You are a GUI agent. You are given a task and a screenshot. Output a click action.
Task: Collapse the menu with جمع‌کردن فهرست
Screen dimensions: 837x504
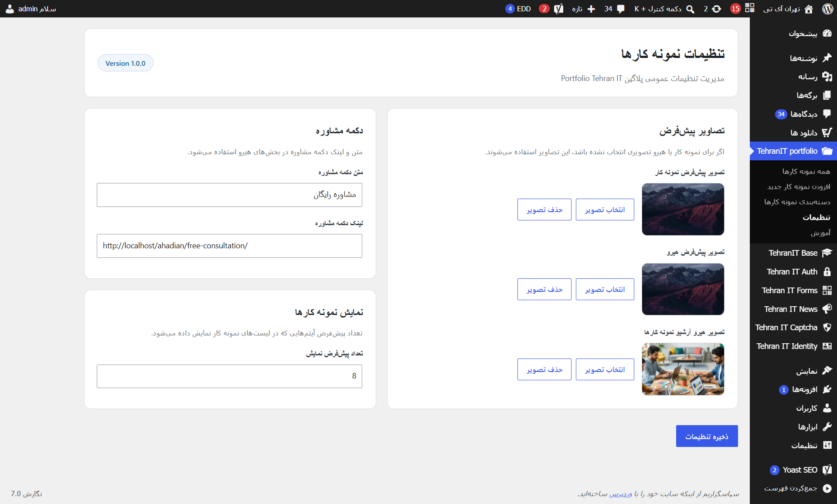click(x=793, y=488)
